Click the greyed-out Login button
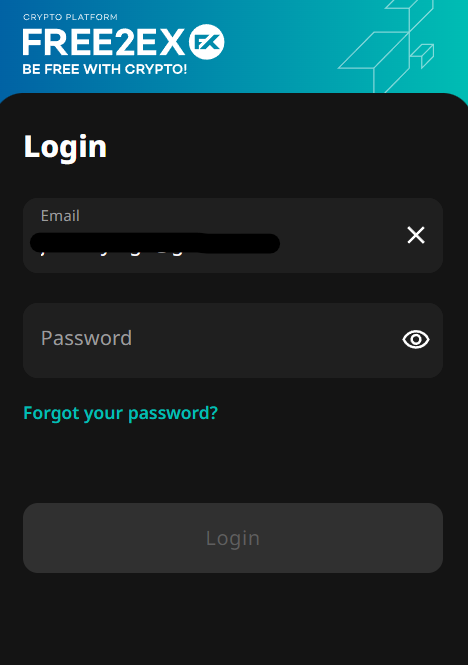The image size is (468, 665). [x=233, y=538]
